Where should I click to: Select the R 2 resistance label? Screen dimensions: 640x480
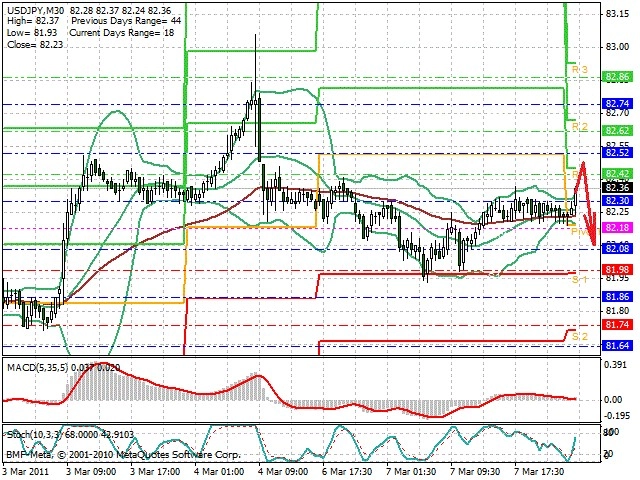pyautogui.click(x=580, y=127)
